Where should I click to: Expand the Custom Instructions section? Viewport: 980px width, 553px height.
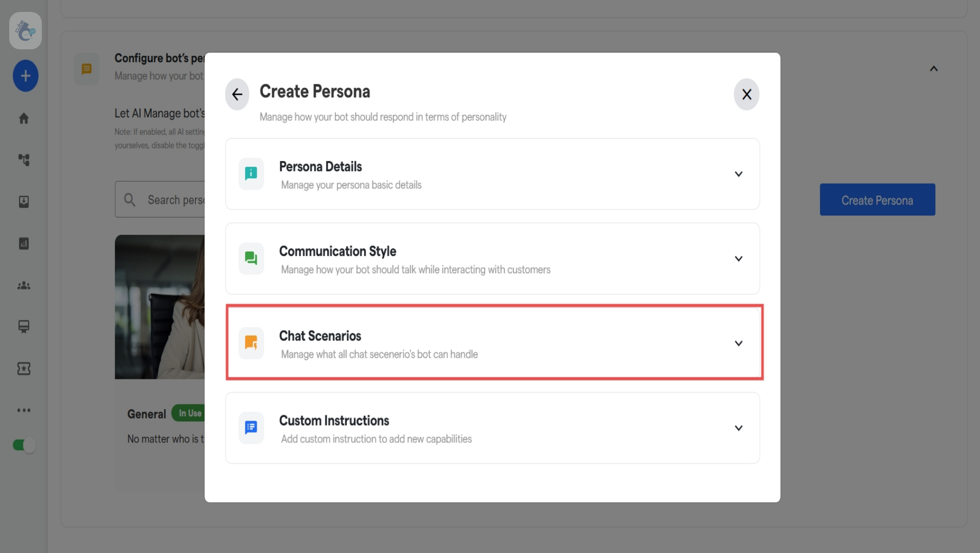click(x=739, y=428)
